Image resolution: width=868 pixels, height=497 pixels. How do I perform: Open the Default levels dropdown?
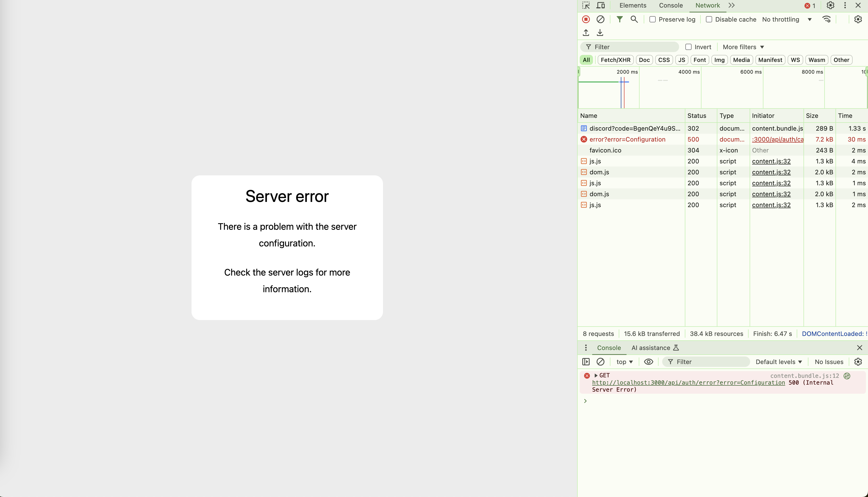(x=778, y=362)
